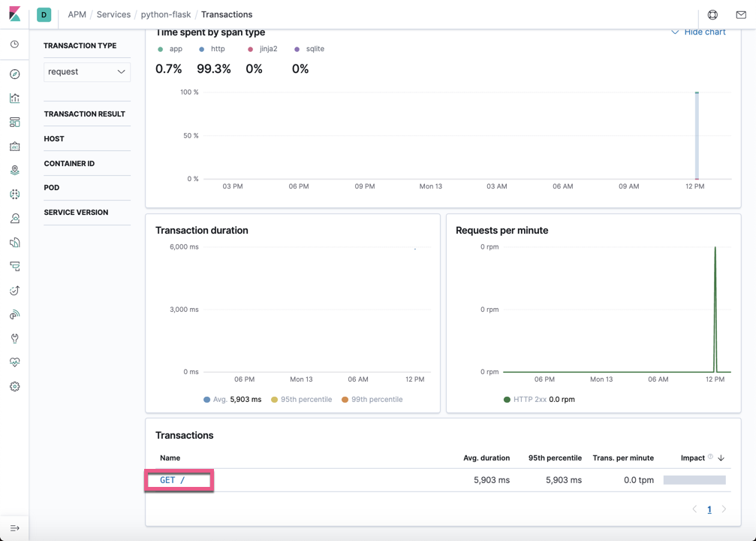Go to python-flask breadcrumb
Image resolution: width=756 pixels, height=541 pixels.
[x=166, y=14]
